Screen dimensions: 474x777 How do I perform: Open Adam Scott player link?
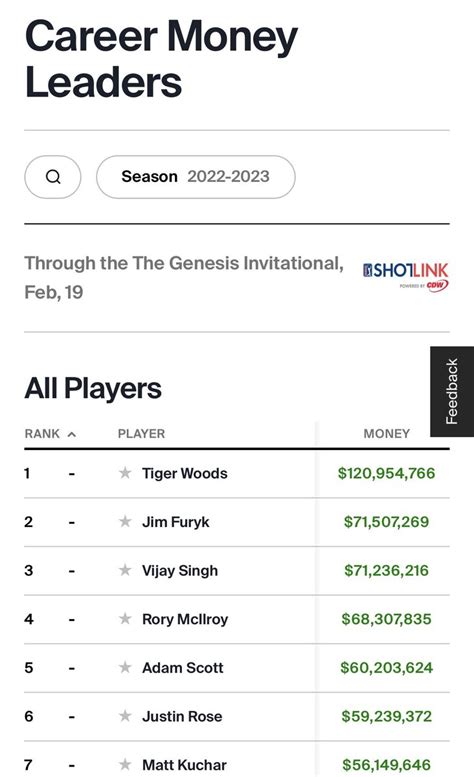[183, 667]
